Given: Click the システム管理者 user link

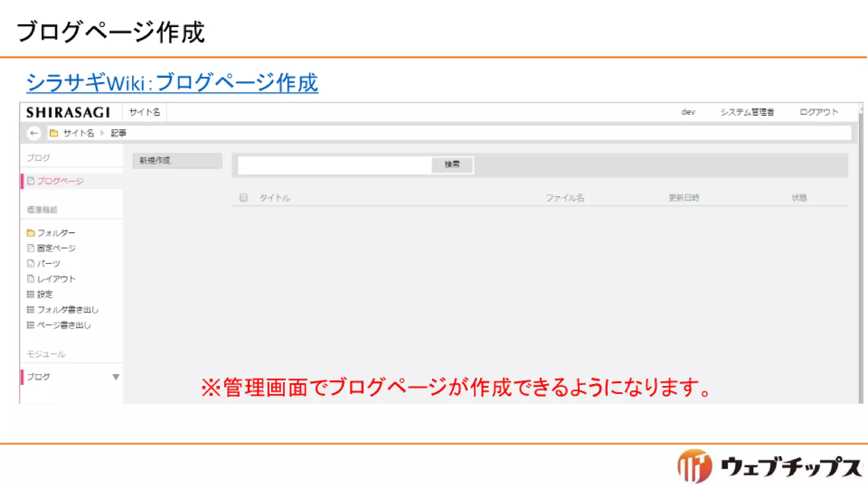Looking at the screenshot, I should pyautogui.click(x=747, y=112).
